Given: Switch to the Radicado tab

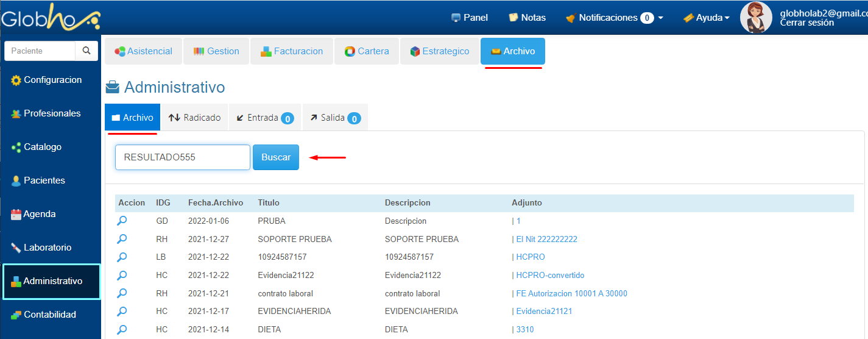Looking at the screenshot, I should tap(195, 118).
